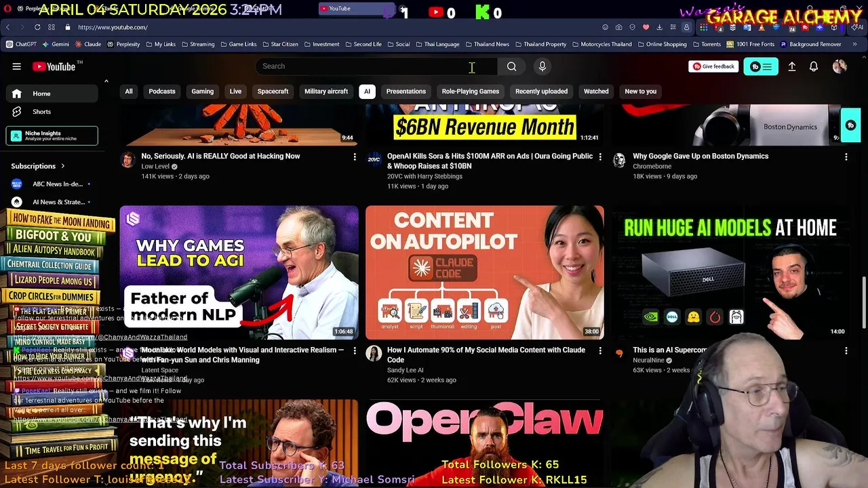Open options for AI Supercomputer video
The height and width of the screenshot is (488, 868).
click(x=846, y=350)
